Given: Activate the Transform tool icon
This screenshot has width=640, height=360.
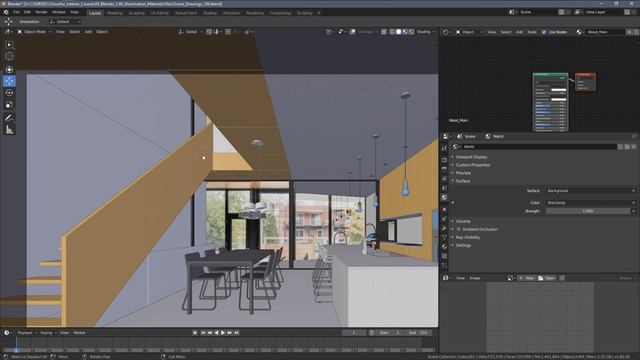Looking at the screenshot, I should click(x=9, y=69).
